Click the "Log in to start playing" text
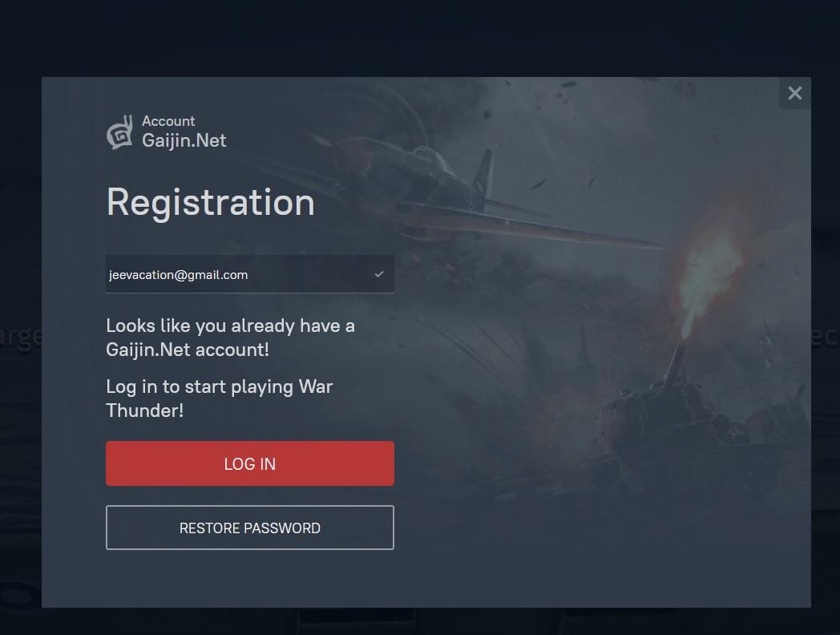840x635 pixels. 220,398
